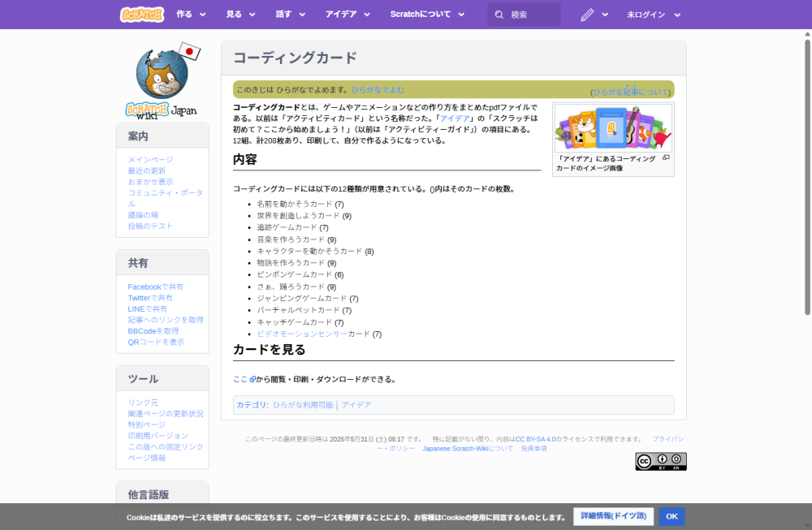This screenshot has height=530, width=812.
Task: Open the coding cards thumbnail image
Action: pos(613,128)
